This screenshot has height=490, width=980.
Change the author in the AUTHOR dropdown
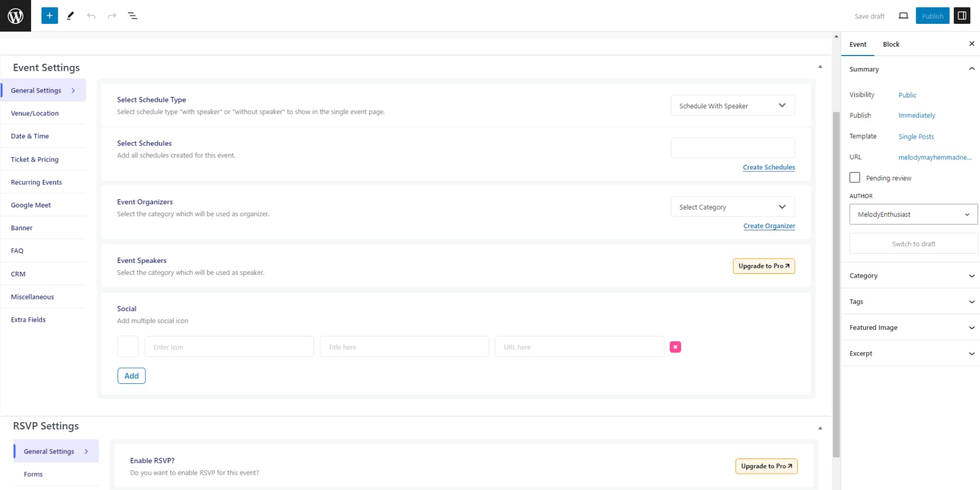(912, 214)
